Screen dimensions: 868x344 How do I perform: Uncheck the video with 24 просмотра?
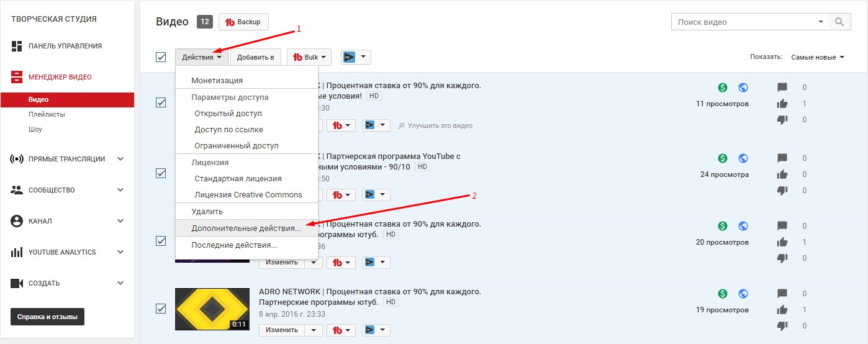161,173
